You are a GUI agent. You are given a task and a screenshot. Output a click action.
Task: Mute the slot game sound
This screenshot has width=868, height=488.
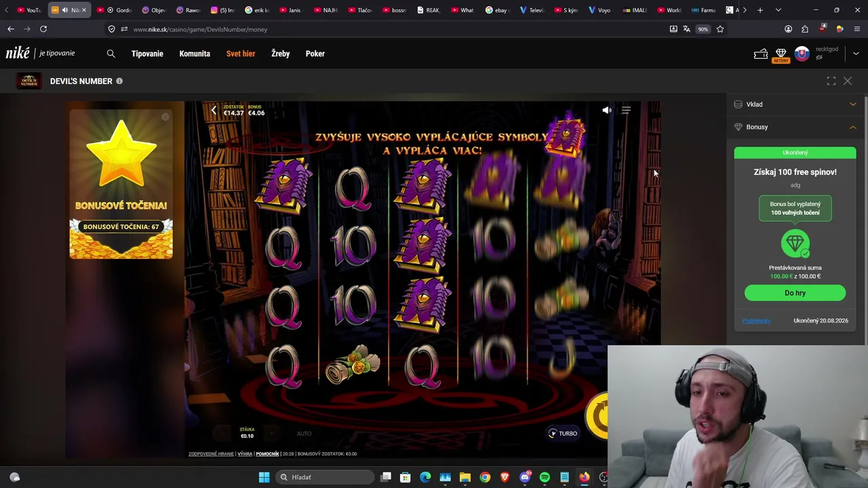607,110
